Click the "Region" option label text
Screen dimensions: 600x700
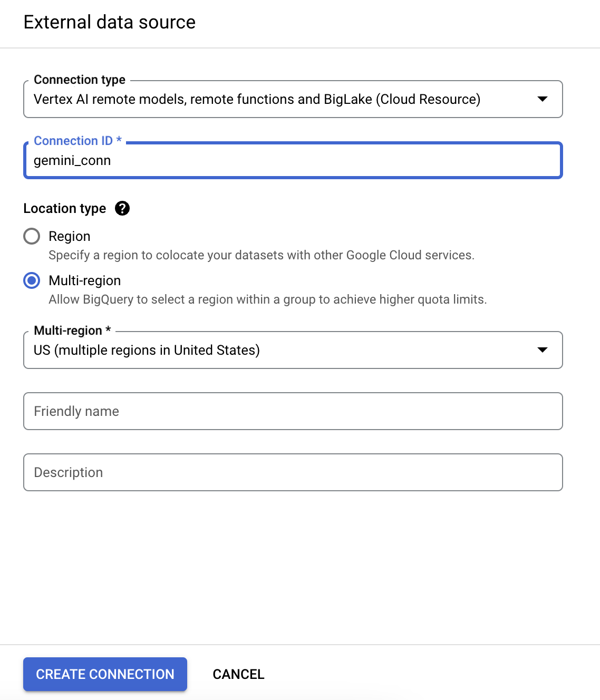(70, 236)
